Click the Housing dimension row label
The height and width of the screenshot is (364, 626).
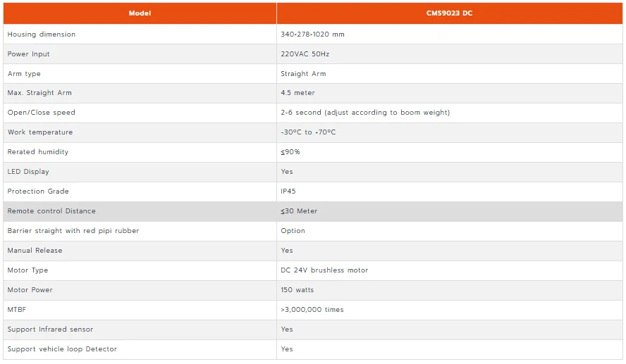coord(42,34)
